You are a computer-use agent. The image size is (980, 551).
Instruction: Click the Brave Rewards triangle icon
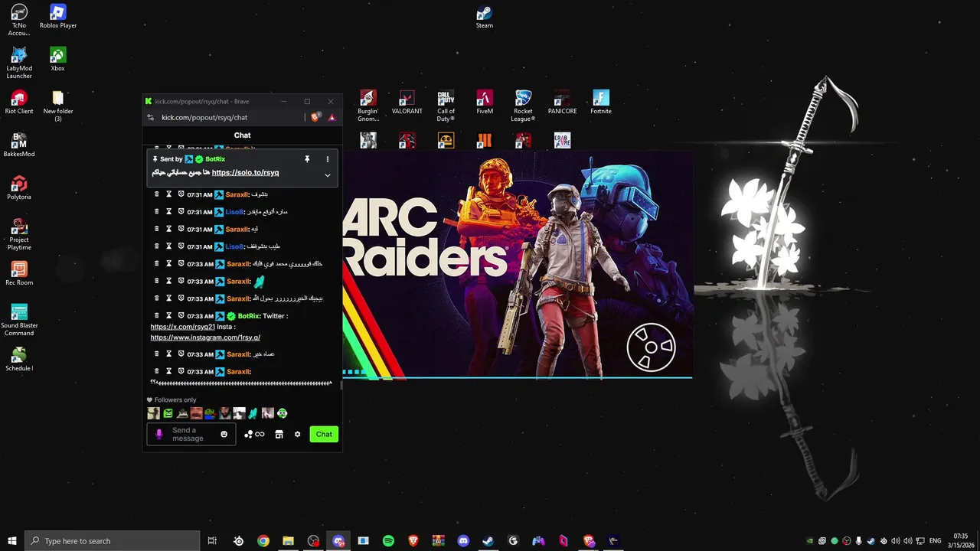332,117
